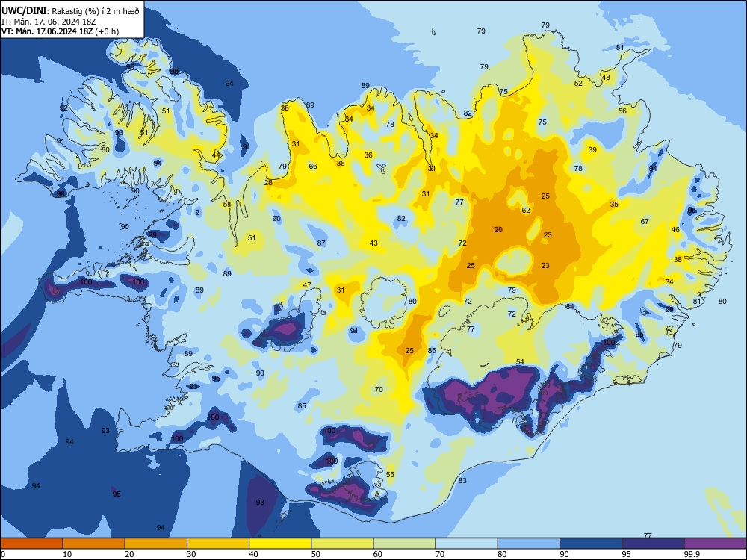Click the map humidity value 55

click(390, 474)
